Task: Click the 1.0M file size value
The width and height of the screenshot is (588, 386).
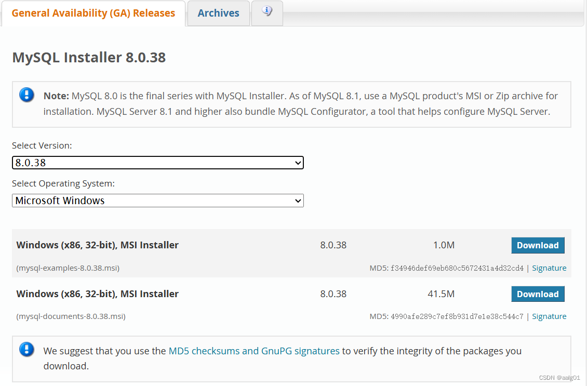Action: pos(444,245)
